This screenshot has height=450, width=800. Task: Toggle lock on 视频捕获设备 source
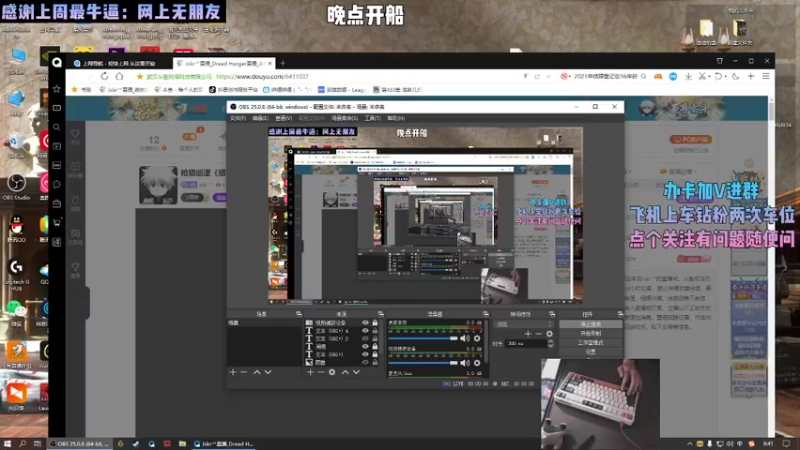click(375, 323)
